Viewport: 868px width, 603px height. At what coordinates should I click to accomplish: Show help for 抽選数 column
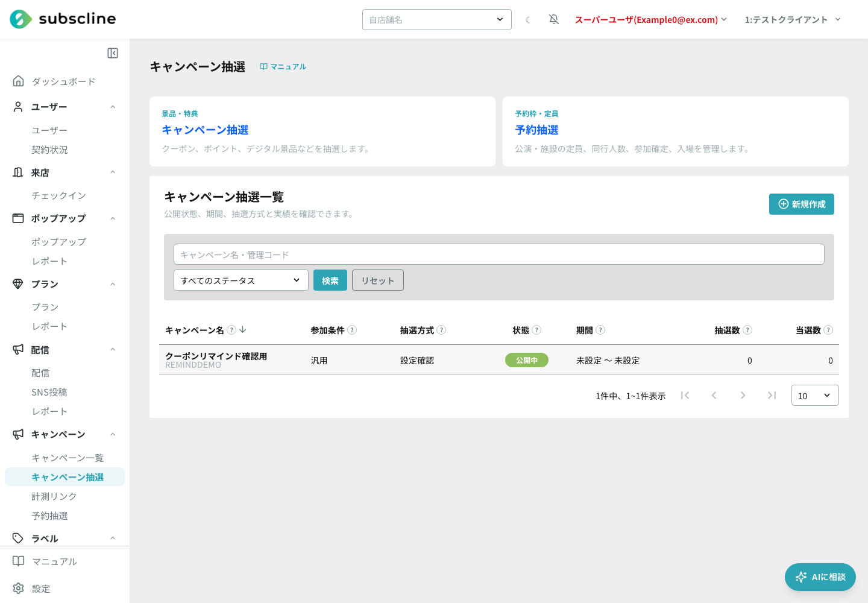[x=747, y=330]
